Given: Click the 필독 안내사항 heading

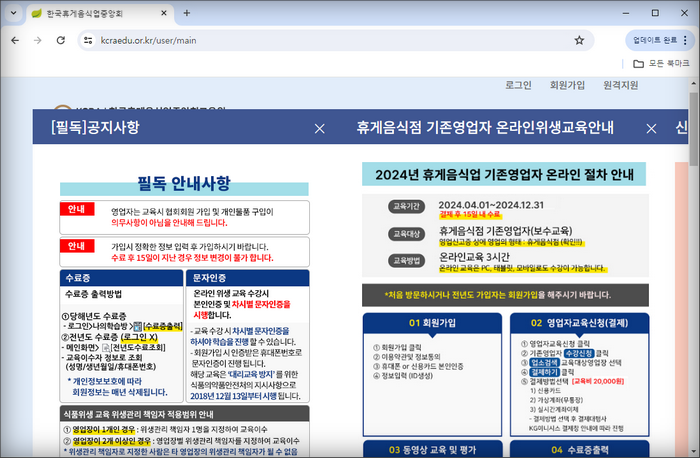Looking at the screenshot, I should tap(184, 183).
